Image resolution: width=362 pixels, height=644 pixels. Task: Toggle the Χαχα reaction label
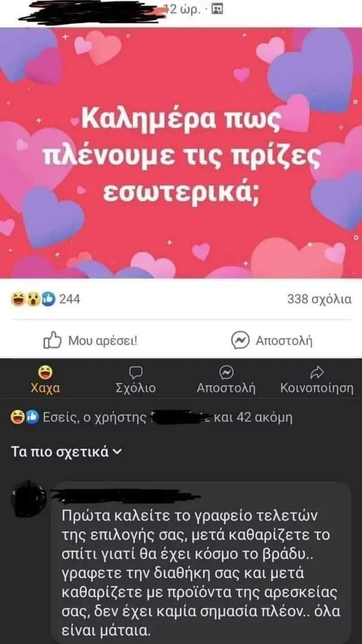coord(45,388)
